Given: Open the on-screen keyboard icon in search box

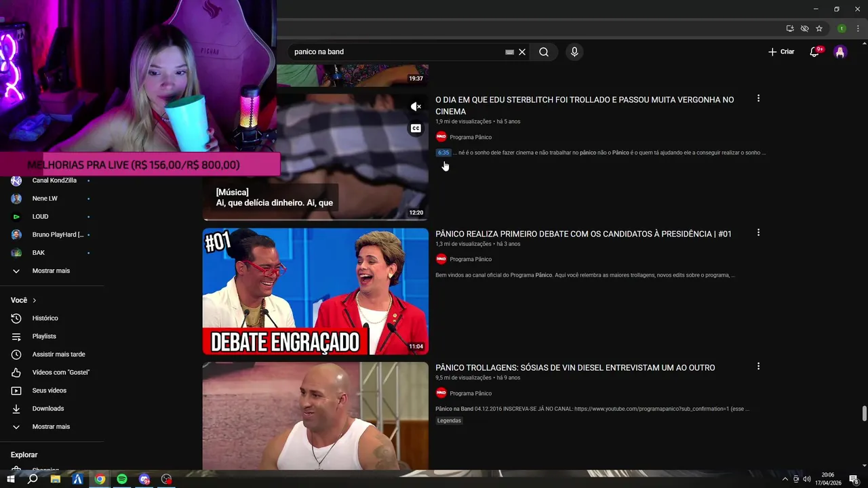Looking at the screenshot, I should click(x=509, y=52).
